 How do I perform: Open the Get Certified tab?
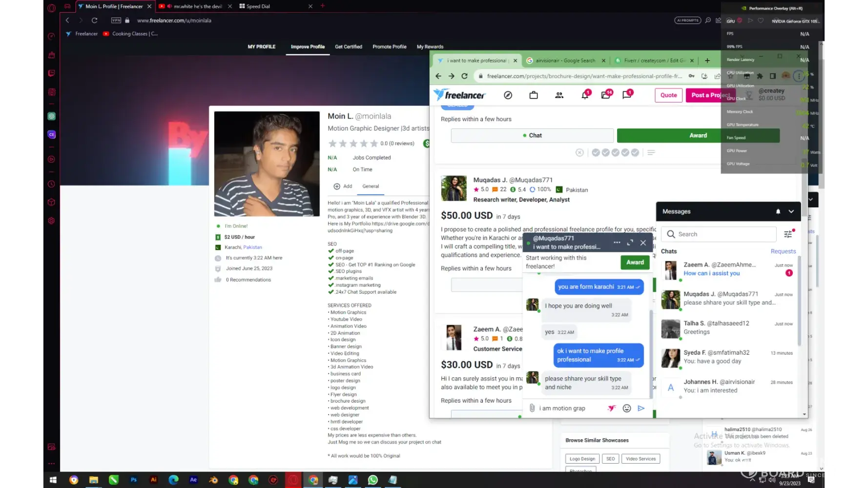coord(349,47)
